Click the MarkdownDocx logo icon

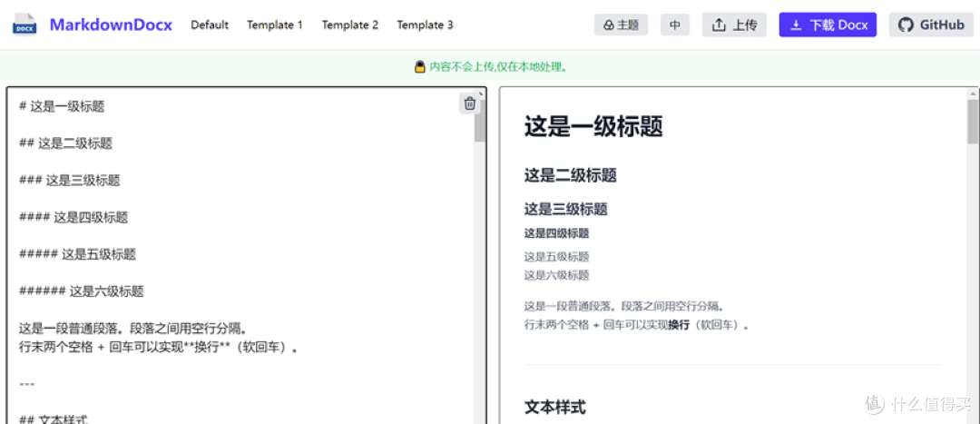point(25,25)
